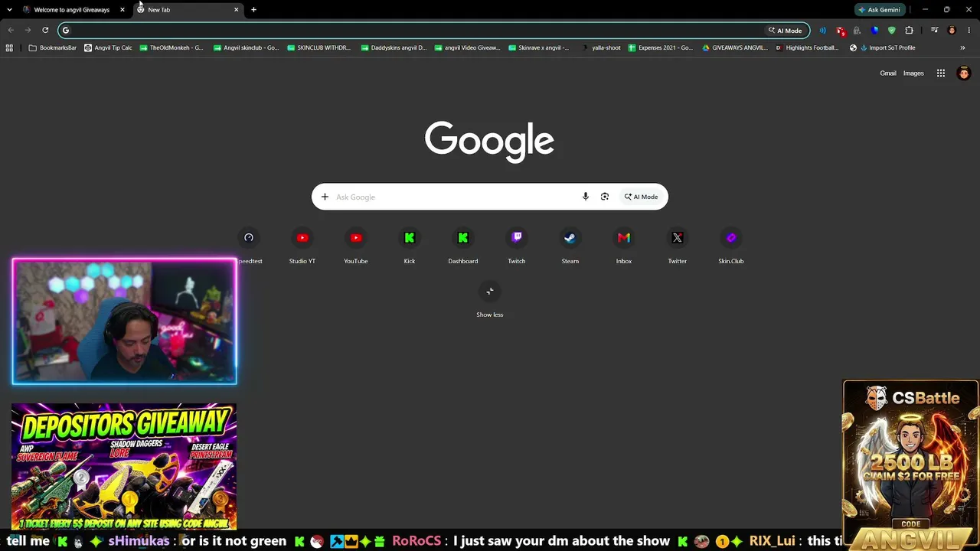Open the YouTube shortcut tile
This screenshot has width=980, height=551.
click(x=356, y=246)
